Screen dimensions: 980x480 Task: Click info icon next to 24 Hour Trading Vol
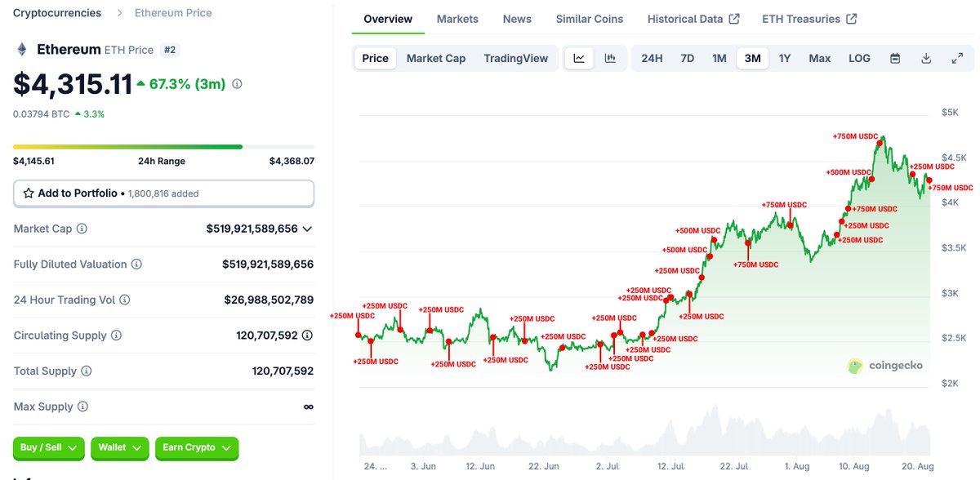[x=124, y=300]
